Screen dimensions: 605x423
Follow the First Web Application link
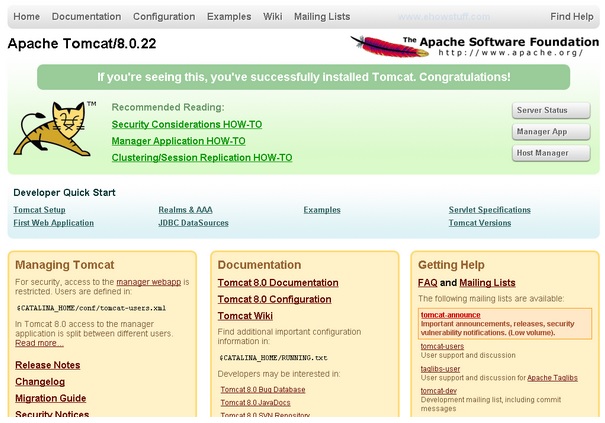click(x=54, y=223)
